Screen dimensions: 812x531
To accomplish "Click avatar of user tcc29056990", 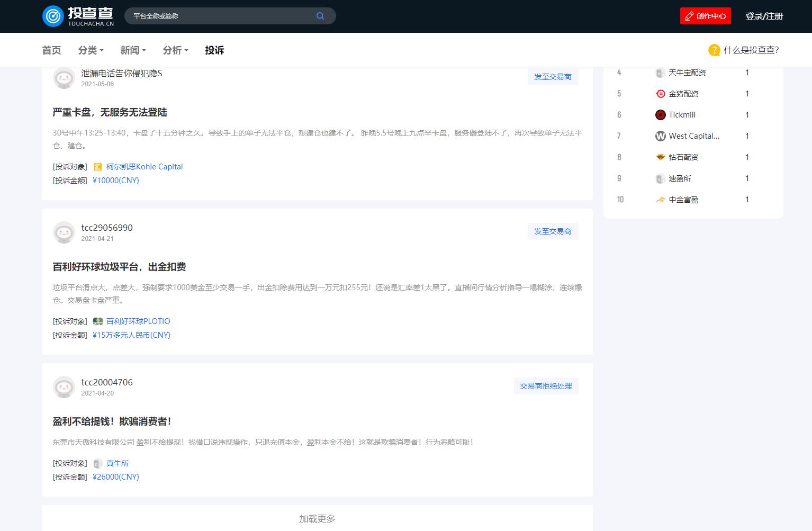I will (64, 232).
